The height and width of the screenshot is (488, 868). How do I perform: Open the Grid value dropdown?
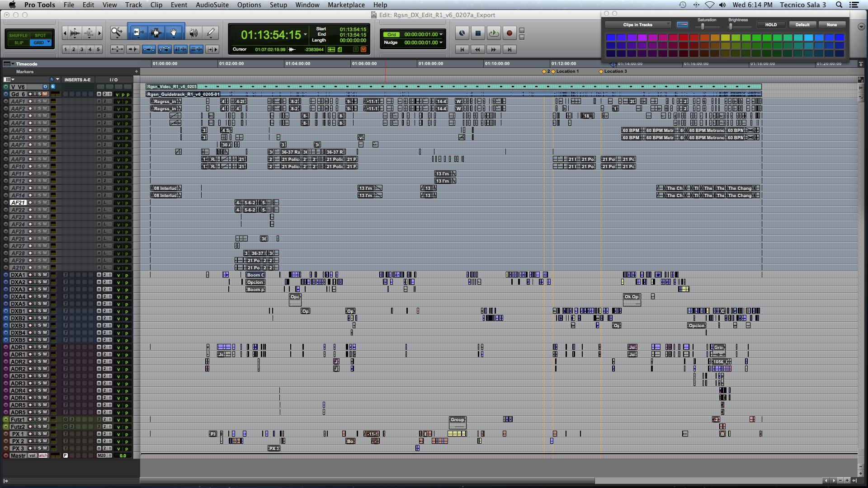[x=441, y=34]
